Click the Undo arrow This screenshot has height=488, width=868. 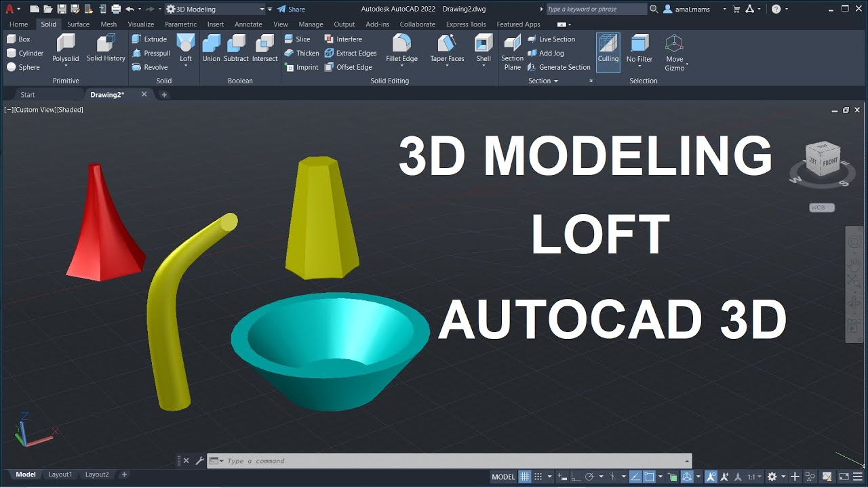(130, 9)
